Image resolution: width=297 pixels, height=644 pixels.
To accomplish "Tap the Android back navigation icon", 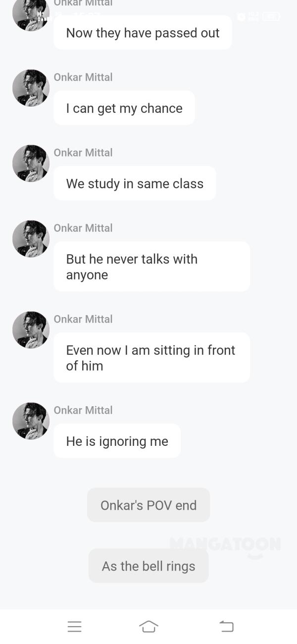I will (226, 626).
